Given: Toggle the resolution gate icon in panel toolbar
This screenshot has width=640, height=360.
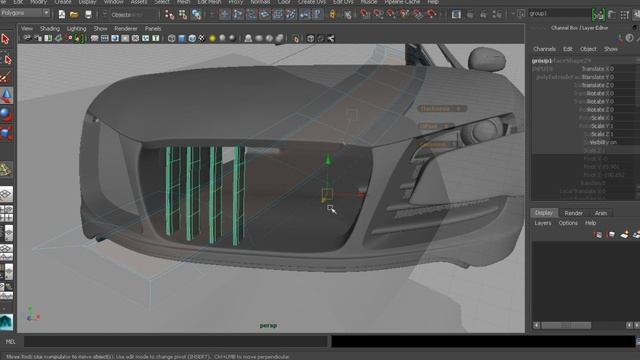Looking at the screenshot, I should tap(115, 38).
